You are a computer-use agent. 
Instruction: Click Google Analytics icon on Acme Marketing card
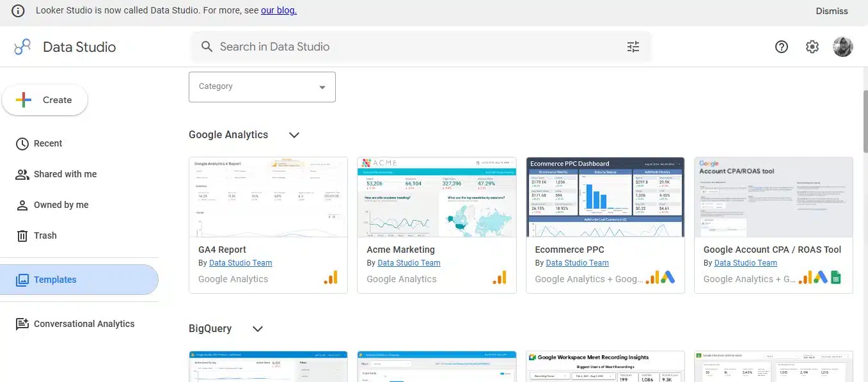[x=500, y=278]
